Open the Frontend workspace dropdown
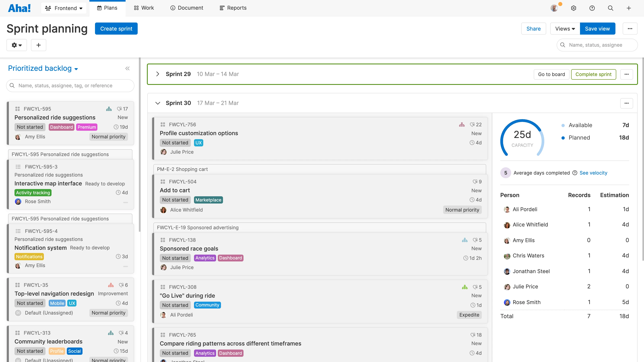Image resolution: width=644 pixels, height=362 pixels. [64, 8]
